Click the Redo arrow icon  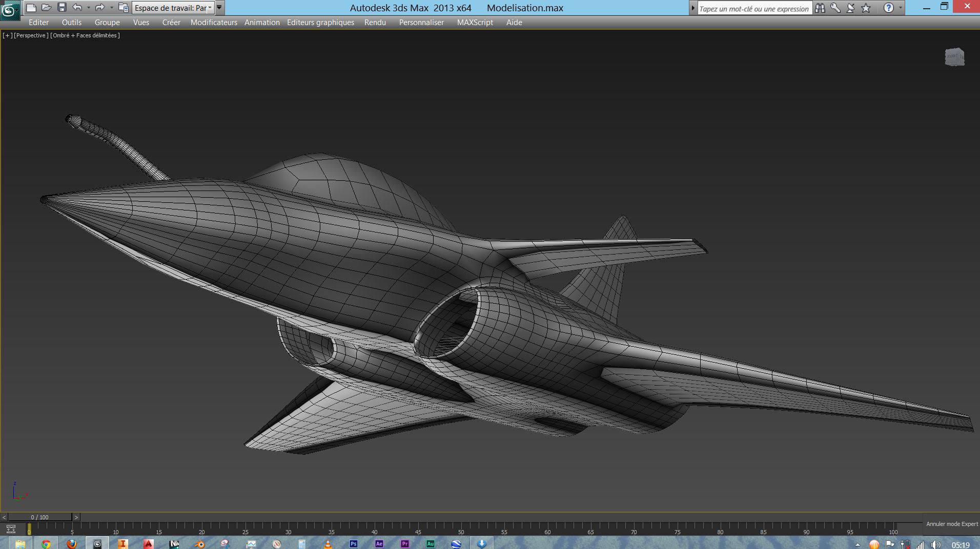[x=100, y=8]
